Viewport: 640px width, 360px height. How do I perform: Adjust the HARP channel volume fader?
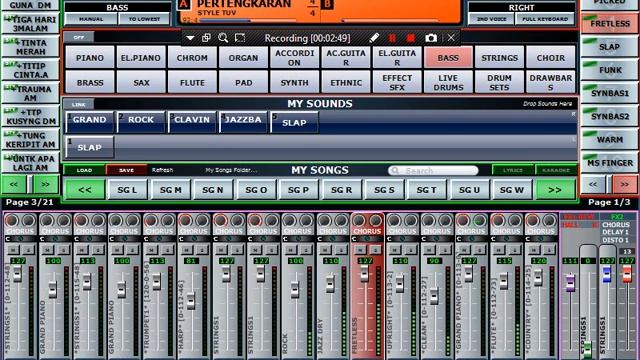point(191,301)
